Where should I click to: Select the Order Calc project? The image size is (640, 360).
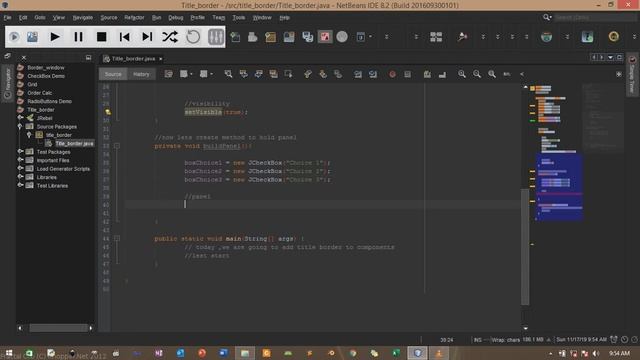(40, 93)
